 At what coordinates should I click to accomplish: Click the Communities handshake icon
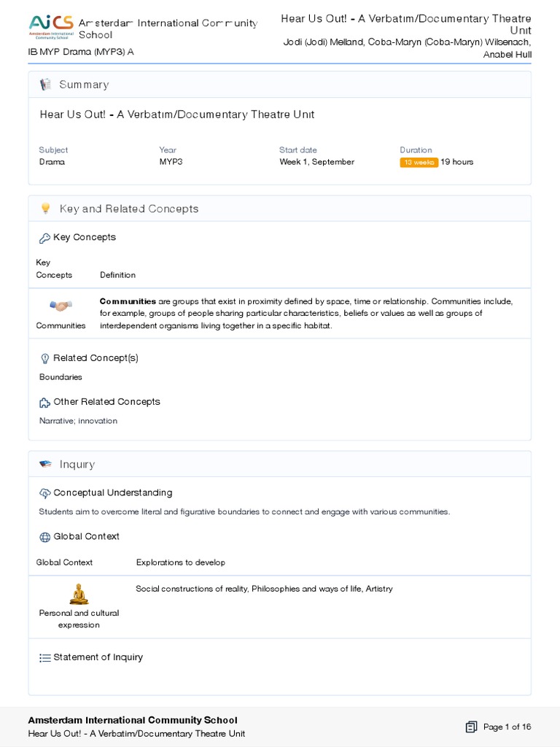click(61, 306)
